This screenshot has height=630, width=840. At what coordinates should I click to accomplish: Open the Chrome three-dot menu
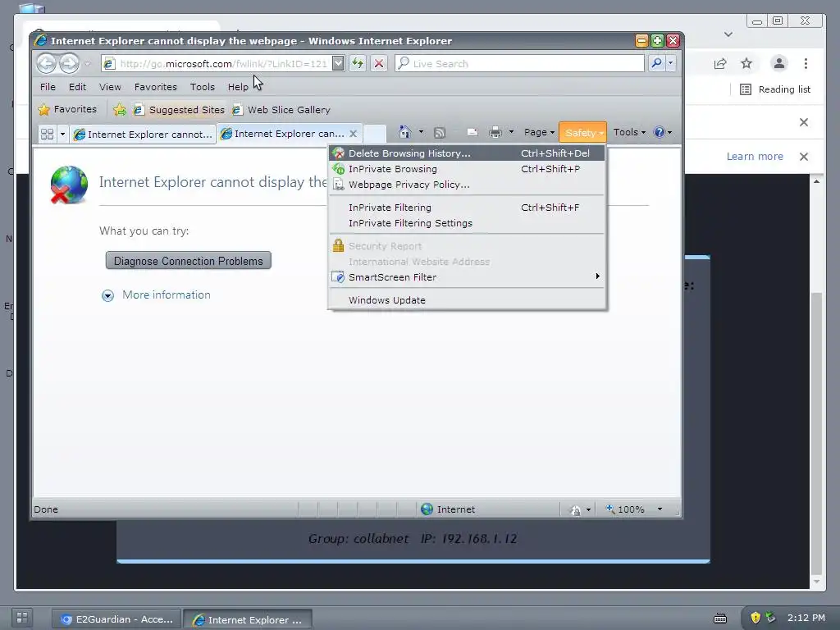tap(806, 64)
